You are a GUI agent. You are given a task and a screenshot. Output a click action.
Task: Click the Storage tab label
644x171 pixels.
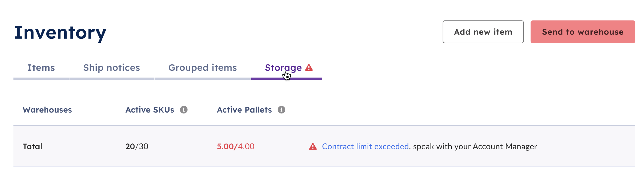283,68
